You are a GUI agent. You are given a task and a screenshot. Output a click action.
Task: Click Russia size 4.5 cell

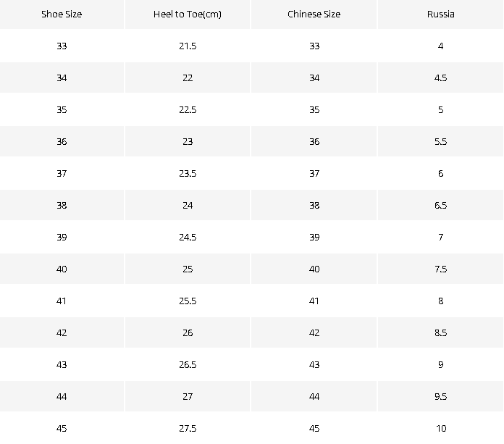pyautogui.click(x=440, y=78)
